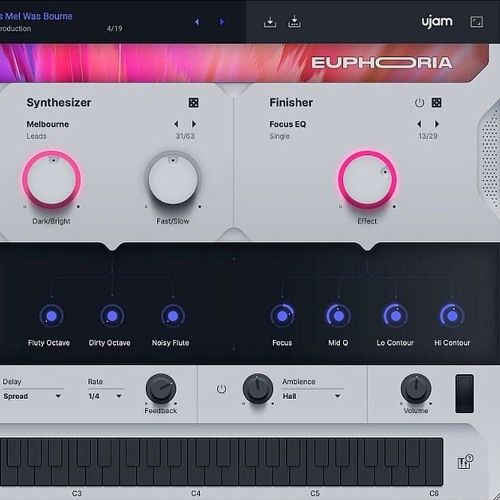Click the Leads category label

coord(36,136)
